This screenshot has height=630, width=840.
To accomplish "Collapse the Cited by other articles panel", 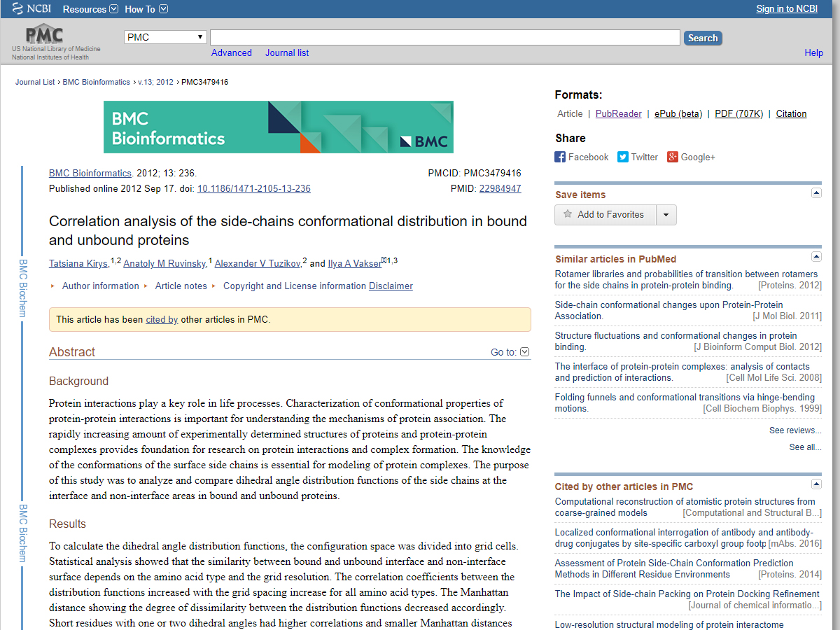I will coord(816,484).
